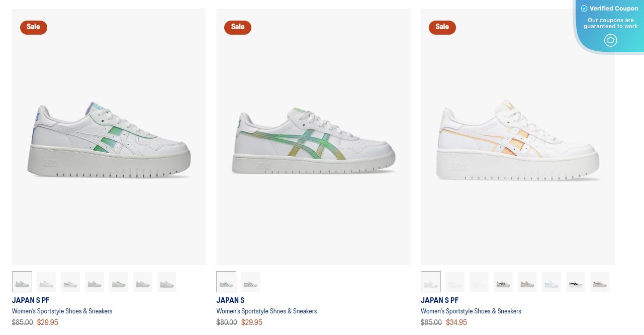
Task: Click Sale badge on the JAPAN S shoe
Action: [x=238, y=27]
